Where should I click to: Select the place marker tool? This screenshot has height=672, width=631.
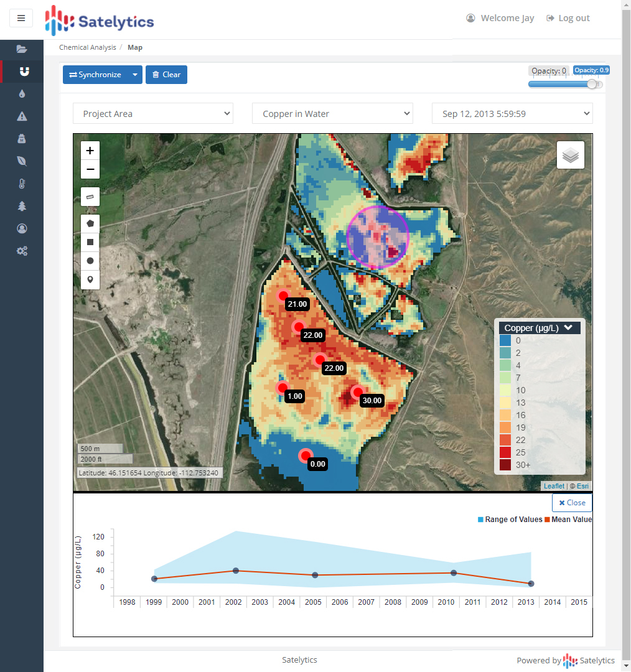[x=90, y=279]
